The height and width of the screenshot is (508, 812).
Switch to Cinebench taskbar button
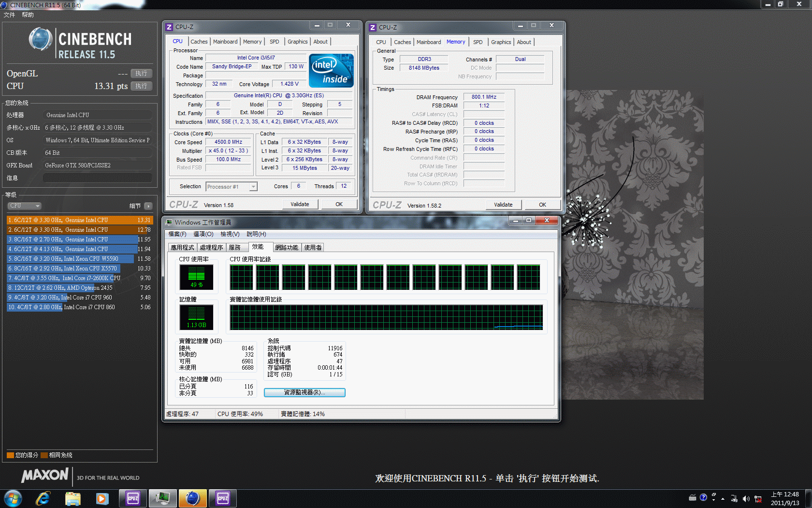pyautogui.click(x=193, y=498)
